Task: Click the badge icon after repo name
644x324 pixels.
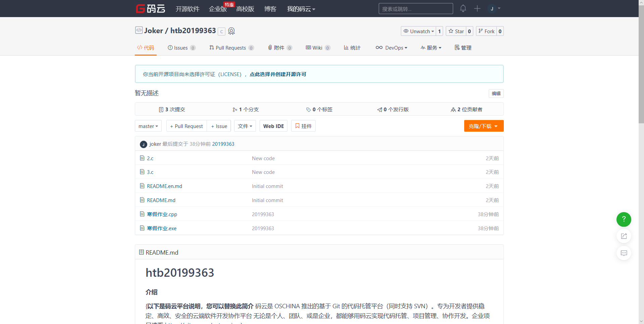Action: 231,31
